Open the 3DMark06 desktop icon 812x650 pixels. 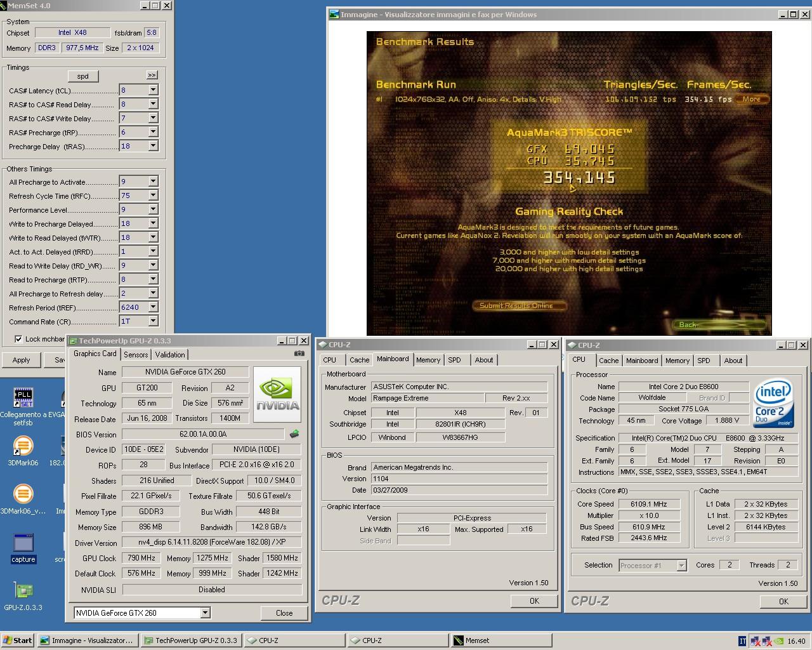pyautogui.click(x=23, y=446)
